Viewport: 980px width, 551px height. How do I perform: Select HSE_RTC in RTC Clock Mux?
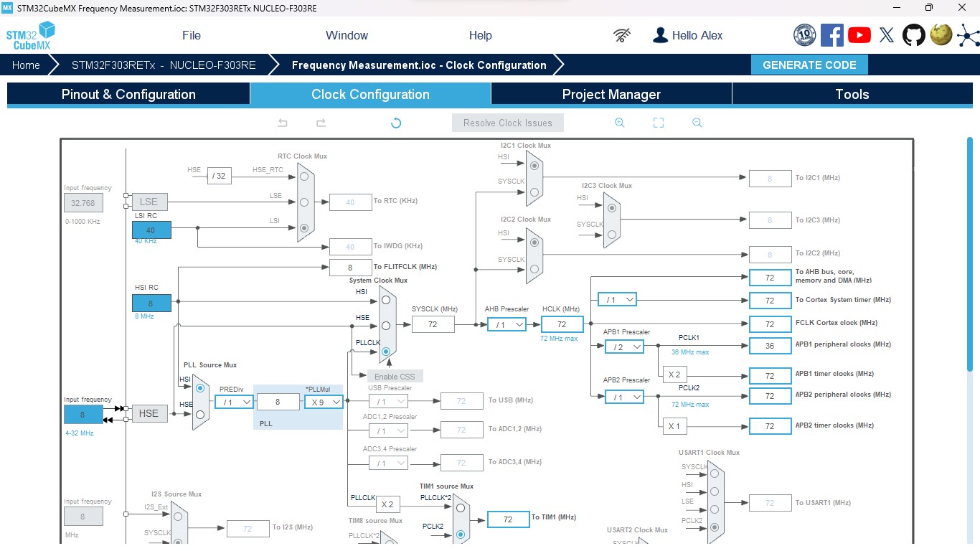[305, 176]
